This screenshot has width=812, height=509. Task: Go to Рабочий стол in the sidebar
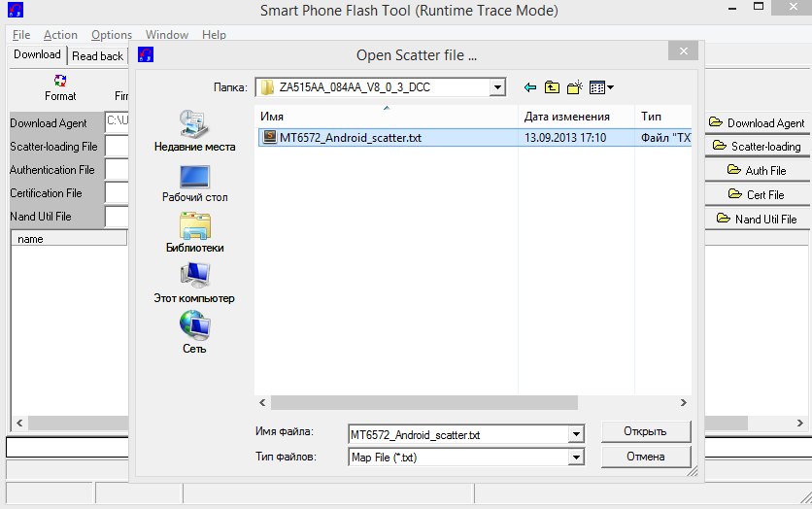coord(194,184)
